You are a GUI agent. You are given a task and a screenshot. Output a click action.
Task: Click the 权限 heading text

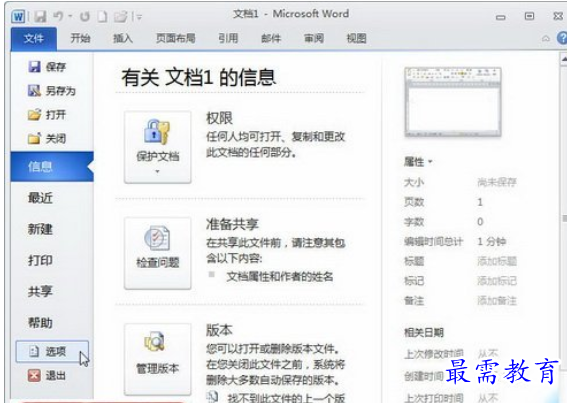pos(219,118)
